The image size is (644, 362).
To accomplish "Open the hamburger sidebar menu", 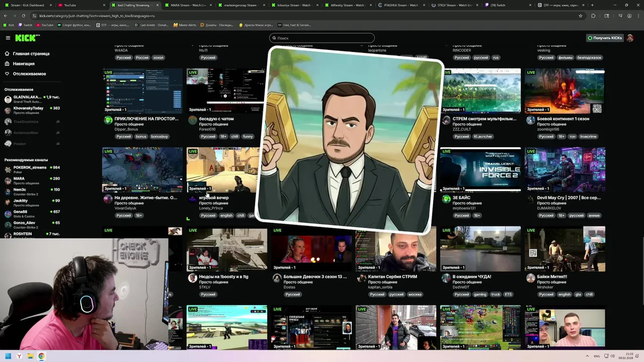I will tap(8, 38).
